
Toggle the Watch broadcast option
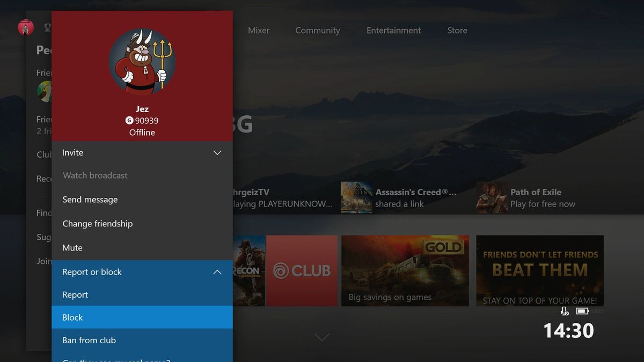[94, 175]
